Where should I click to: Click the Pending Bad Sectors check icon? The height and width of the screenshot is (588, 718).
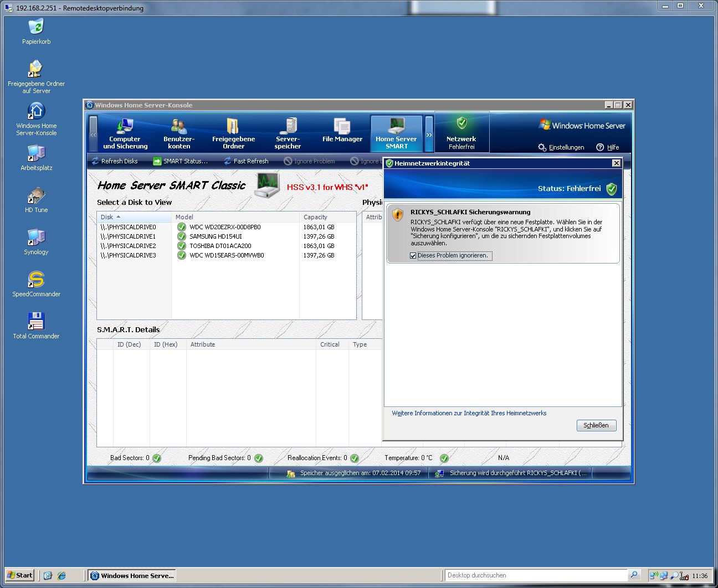click(259, 458)
